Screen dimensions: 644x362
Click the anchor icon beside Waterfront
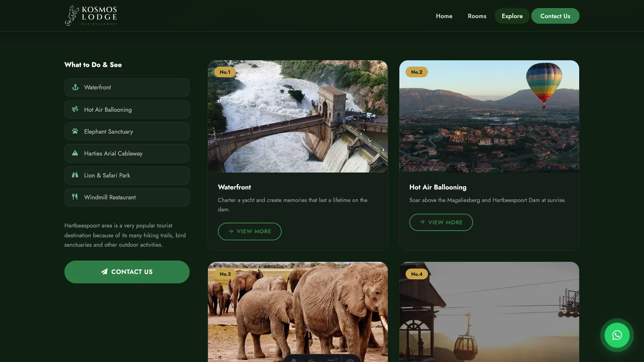75,87
